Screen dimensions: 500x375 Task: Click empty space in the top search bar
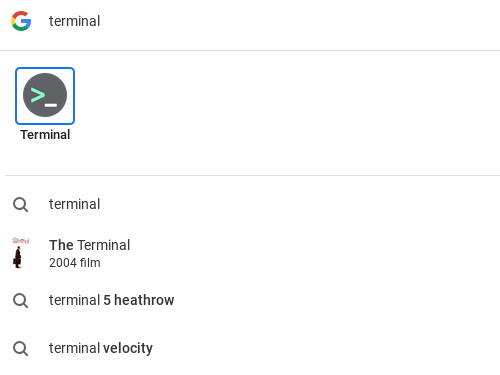300,21
